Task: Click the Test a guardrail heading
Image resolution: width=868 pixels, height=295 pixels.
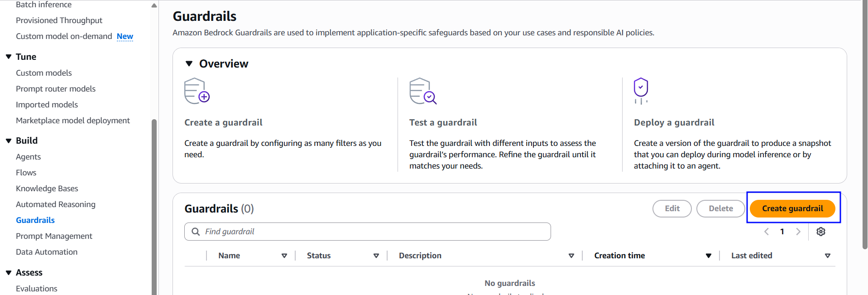Action: point(443,122)
